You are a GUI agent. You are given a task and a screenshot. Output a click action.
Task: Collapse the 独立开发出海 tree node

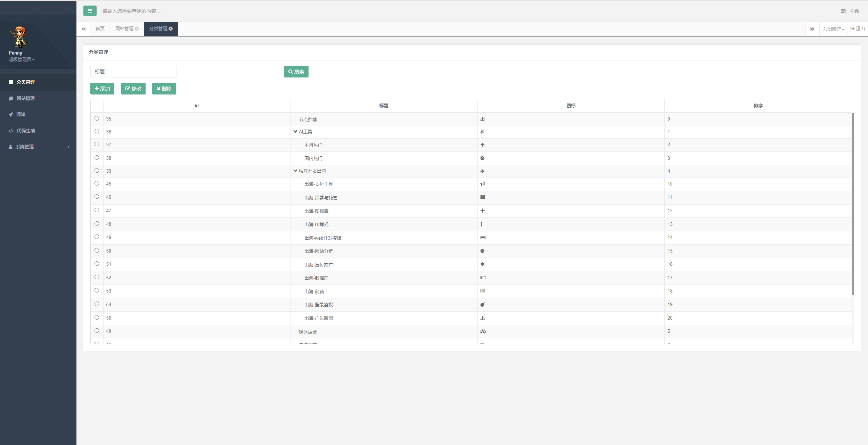[295, 171]
